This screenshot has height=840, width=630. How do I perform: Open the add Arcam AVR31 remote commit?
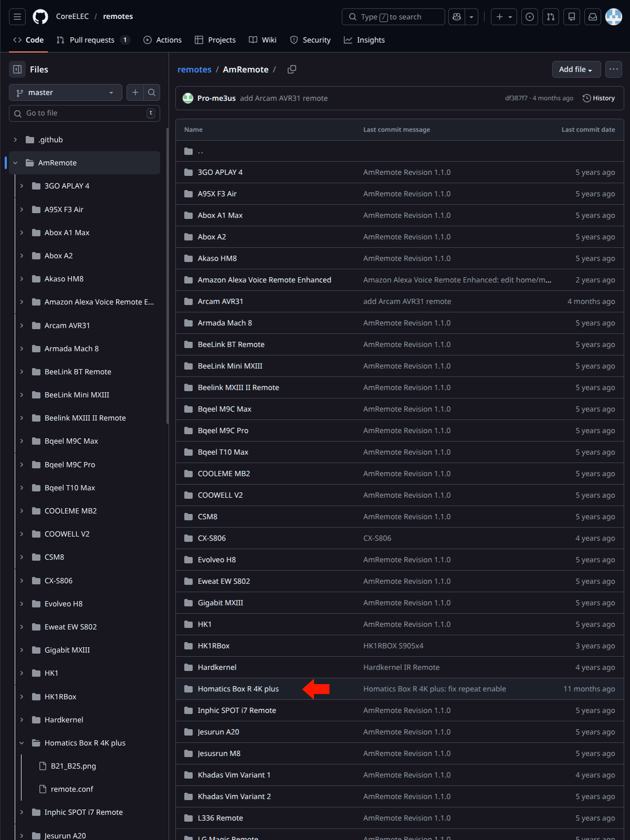[284, 98]
